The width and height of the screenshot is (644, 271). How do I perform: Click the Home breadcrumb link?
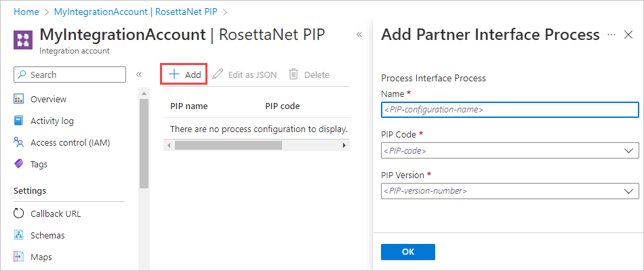[25, 12]
